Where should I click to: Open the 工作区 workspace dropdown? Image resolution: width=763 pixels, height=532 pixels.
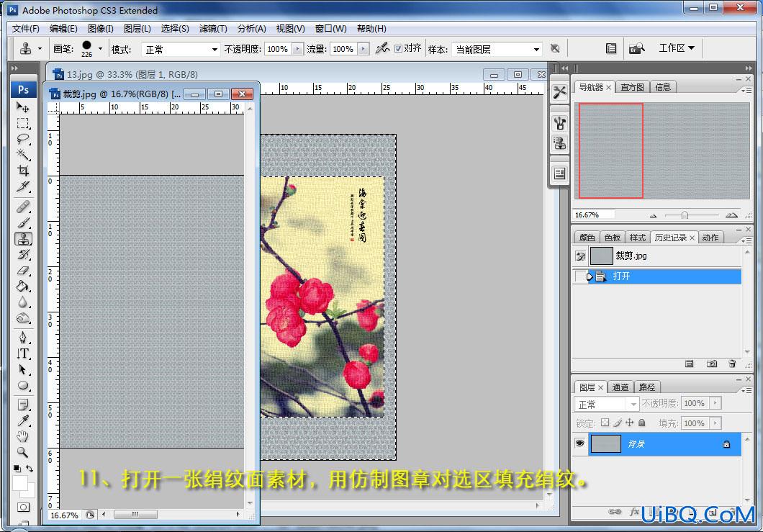[x=677, y=48]
